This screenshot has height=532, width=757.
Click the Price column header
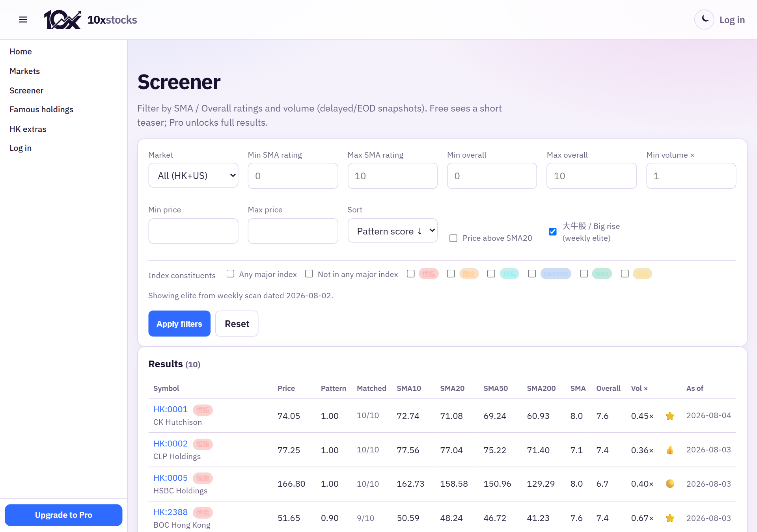coord(286,389)
